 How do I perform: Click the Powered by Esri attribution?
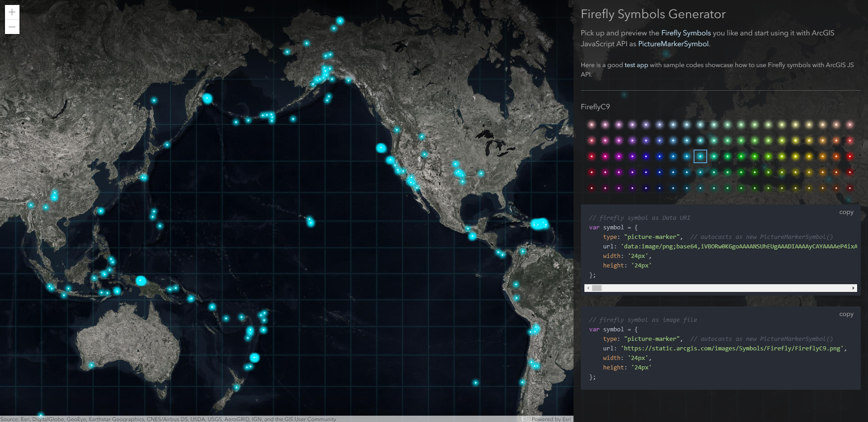click(x=551, y=419)
